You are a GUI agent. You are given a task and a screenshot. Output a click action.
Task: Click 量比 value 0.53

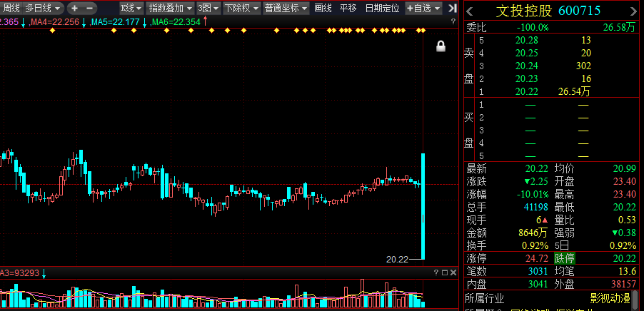coord(627,220)
